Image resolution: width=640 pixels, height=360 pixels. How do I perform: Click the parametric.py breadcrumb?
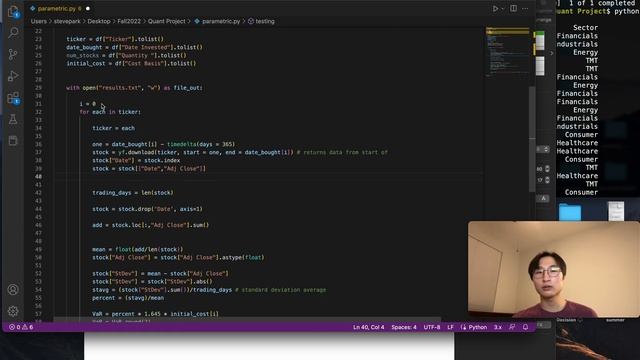pyautogui.click(x=217, y=21)
